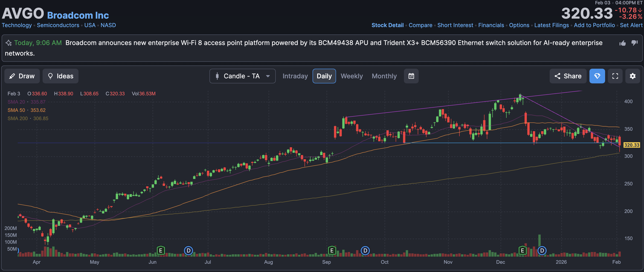Enter fullscreen chart mode

coord(615,76)
